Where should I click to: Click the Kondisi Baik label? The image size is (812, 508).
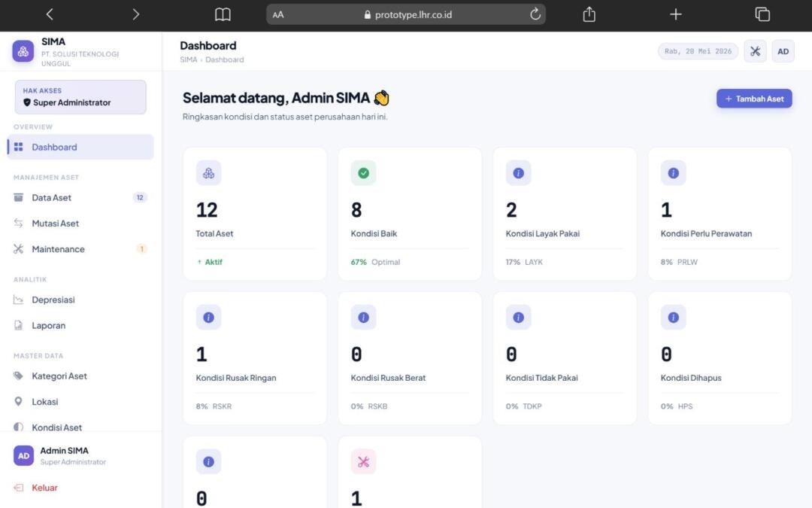(x=374, y=234)
